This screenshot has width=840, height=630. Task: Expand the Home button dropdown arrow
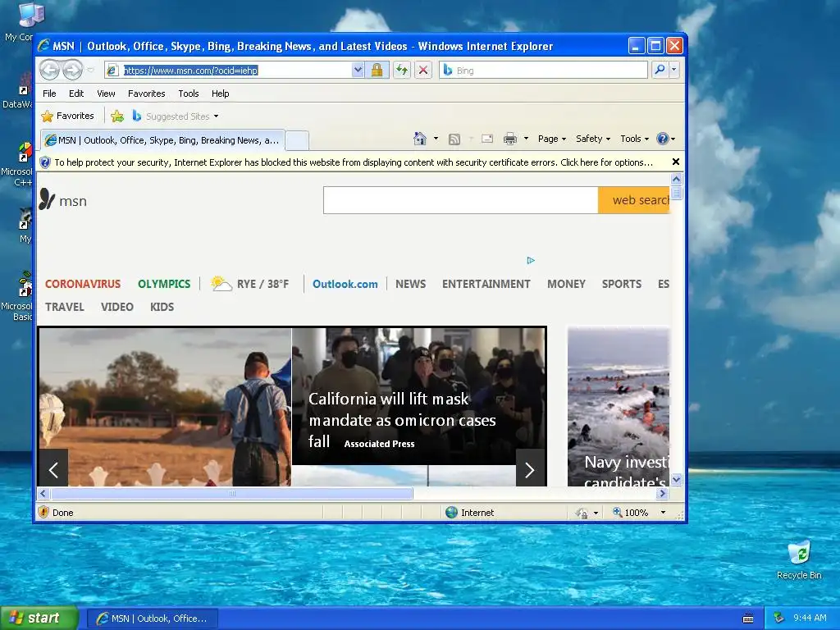click(x=436, y=139)
